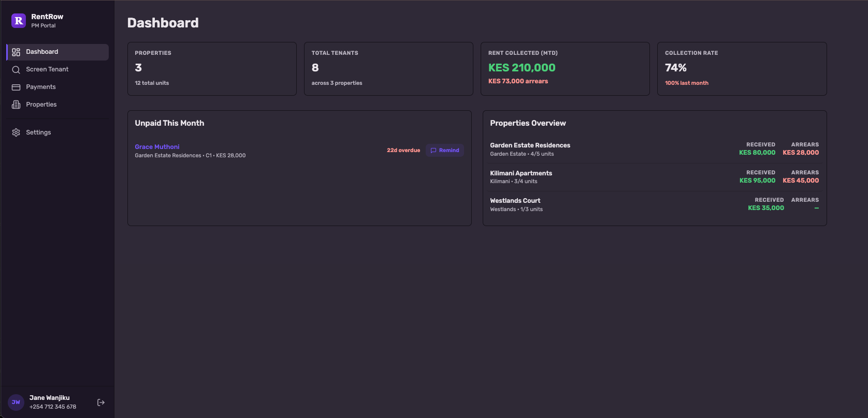
Task: Click the '74%' collection rate value
Action: 676,68
